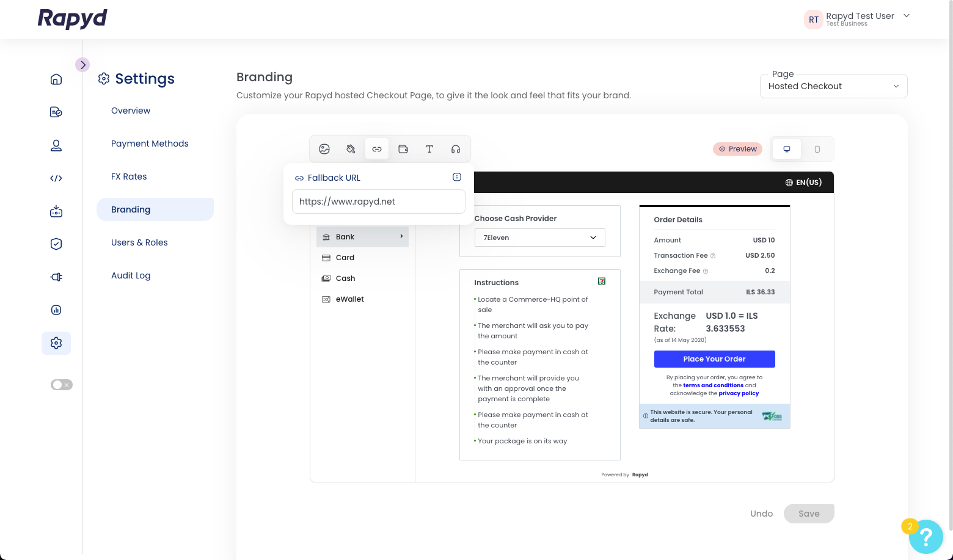Open the Hosted Checkout page dropdown
The image size is (953, 560).
coord(834,86)
